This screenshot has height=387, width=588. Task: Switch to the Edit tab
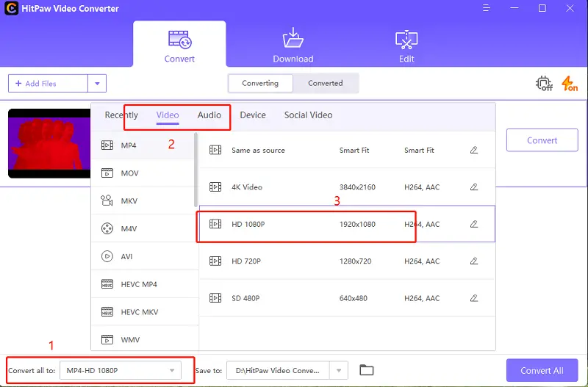406,45
